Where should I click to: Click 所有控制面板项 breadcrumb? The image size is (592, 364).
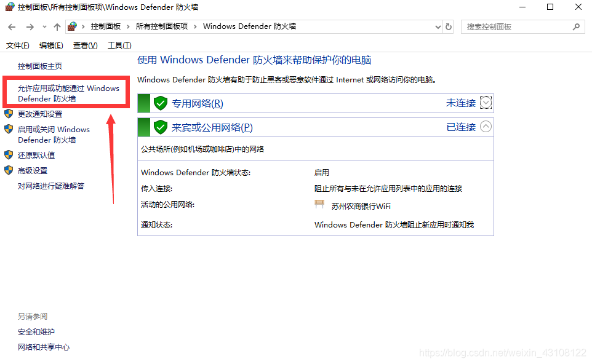pyautogui.click(x=162, y=26)
